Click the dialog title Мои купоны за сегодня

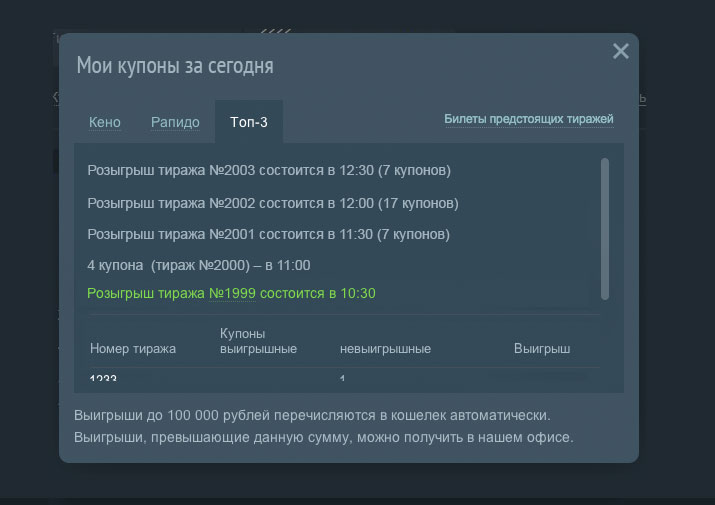[x=175, y=66]
